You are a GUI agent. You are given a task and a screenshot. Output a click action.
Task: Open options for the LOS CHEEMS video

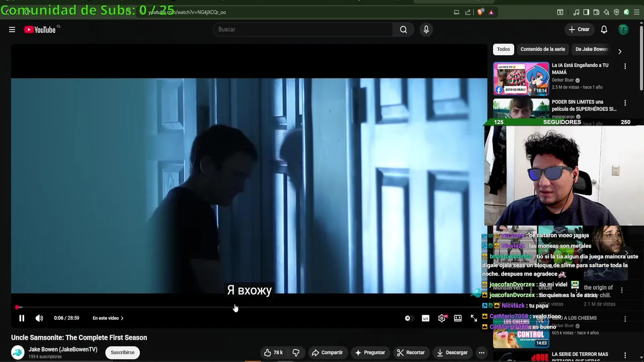(625, 319)
